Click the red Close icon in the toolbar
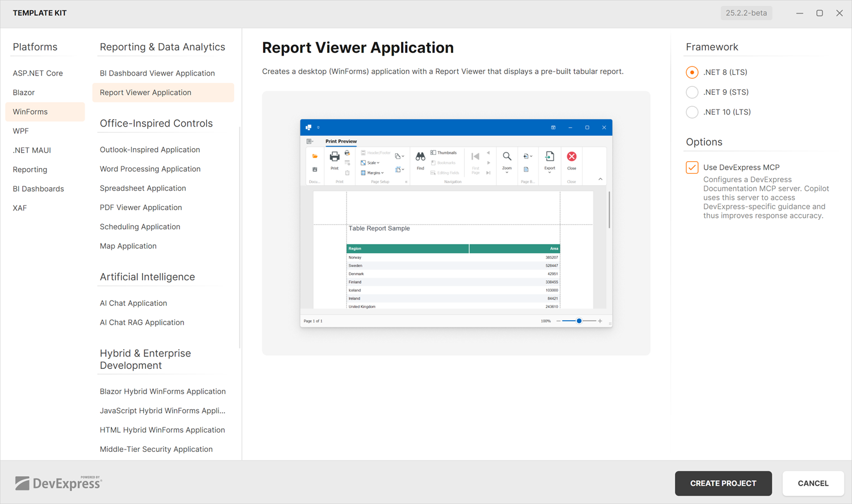The image size is (852, 504). point(571,157)
